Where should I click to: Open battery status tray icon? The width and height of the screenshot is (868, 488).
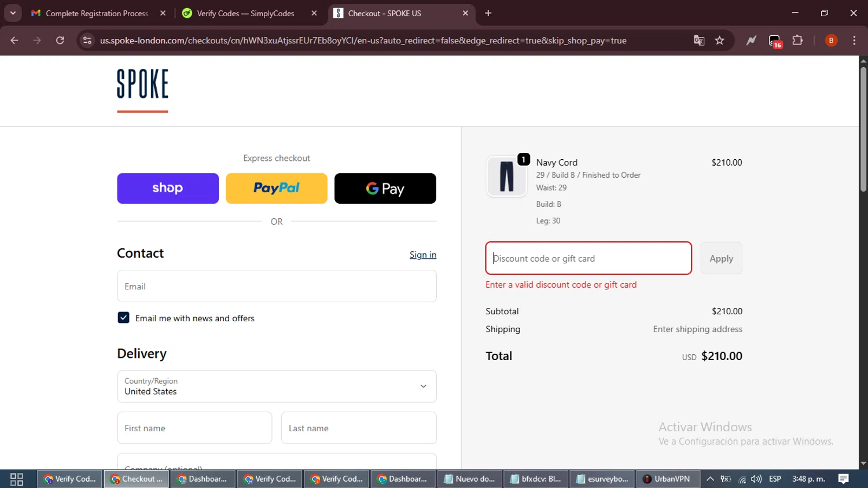pos(726,479)
